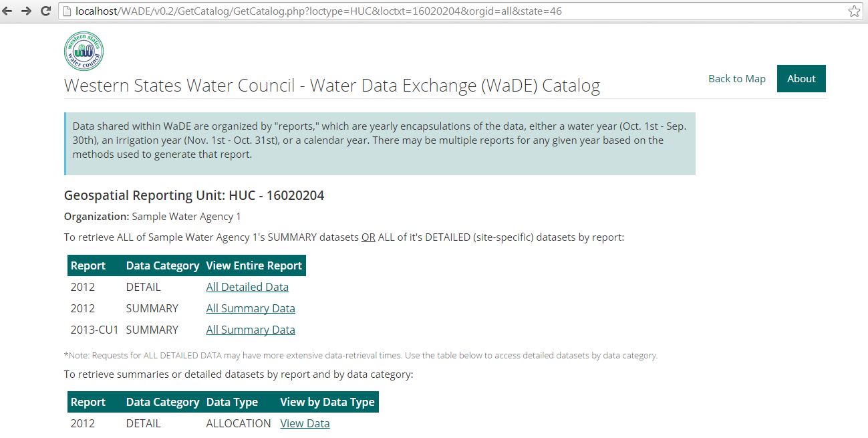This screenshot has height=438, width=868.
Task: Click the page icon in address bar
Action: tap(67, 11)
